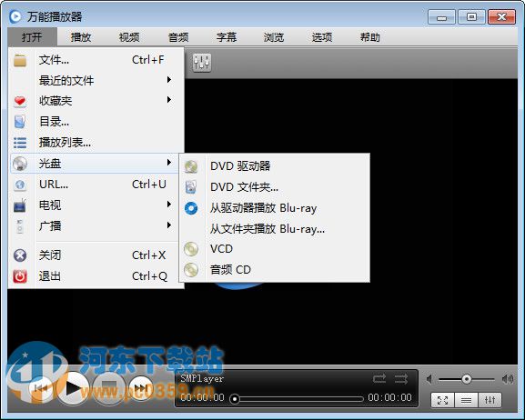Click the disc icon beside 光盘

tap(20, 164)
